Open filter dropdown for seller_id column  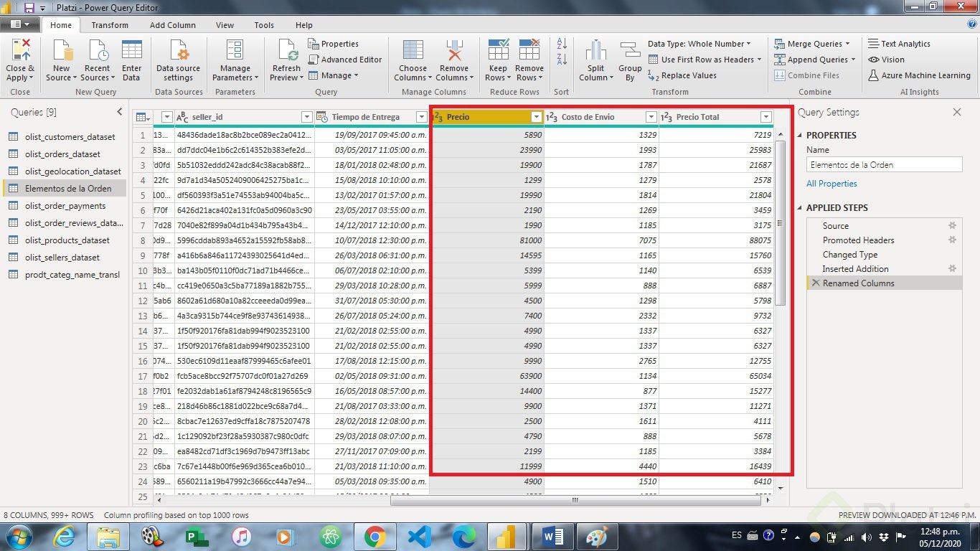(x=307, y=117)
